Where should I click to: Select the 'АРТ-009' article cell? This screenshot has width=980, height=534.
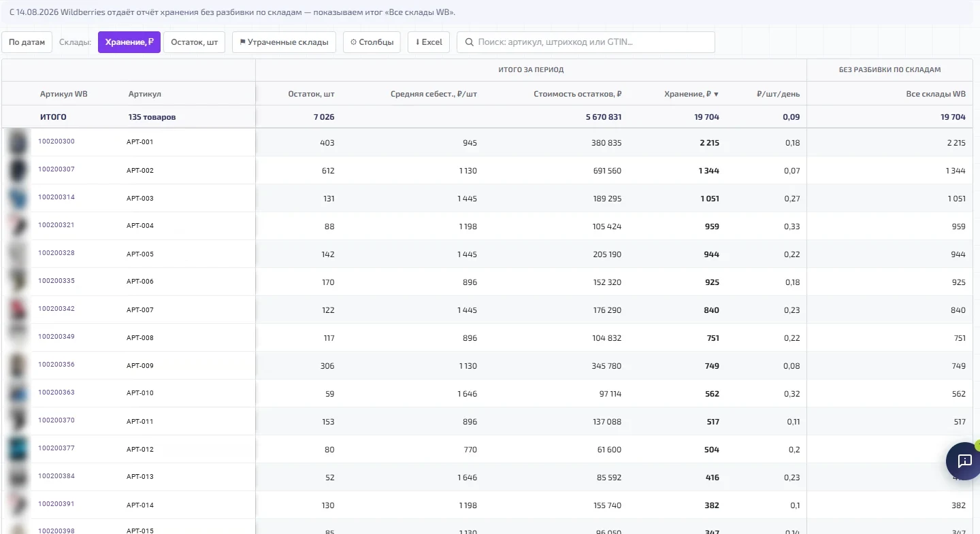click(x=140, y=366)
